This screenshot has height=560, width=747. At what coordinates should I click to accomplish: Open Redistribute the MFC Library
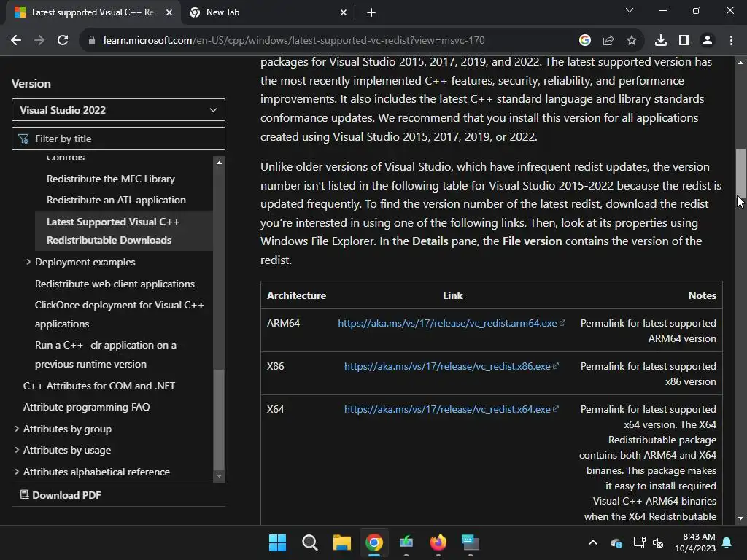[x=111, y=179]
